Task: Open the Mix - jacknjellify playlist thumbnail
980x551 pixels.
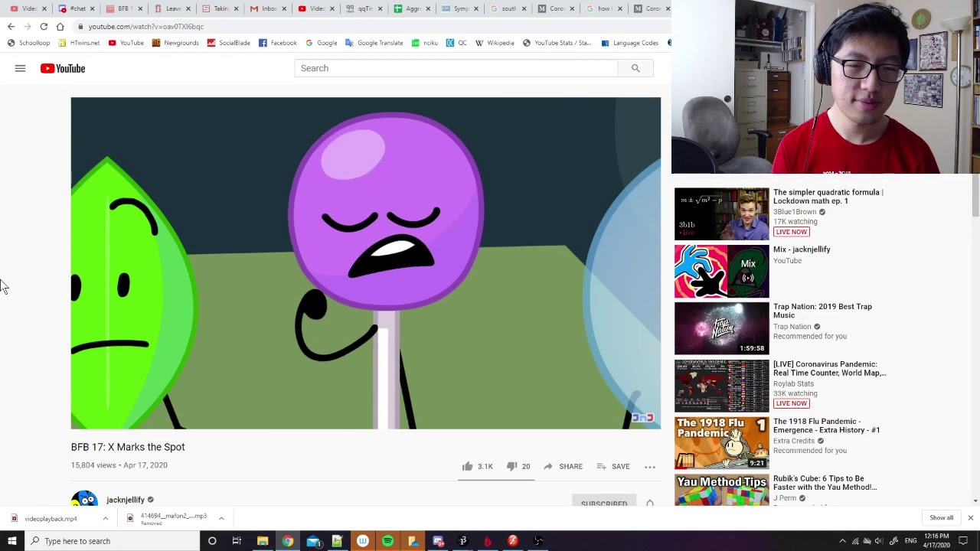Action: pyautogui.click(x=721, y=271)
